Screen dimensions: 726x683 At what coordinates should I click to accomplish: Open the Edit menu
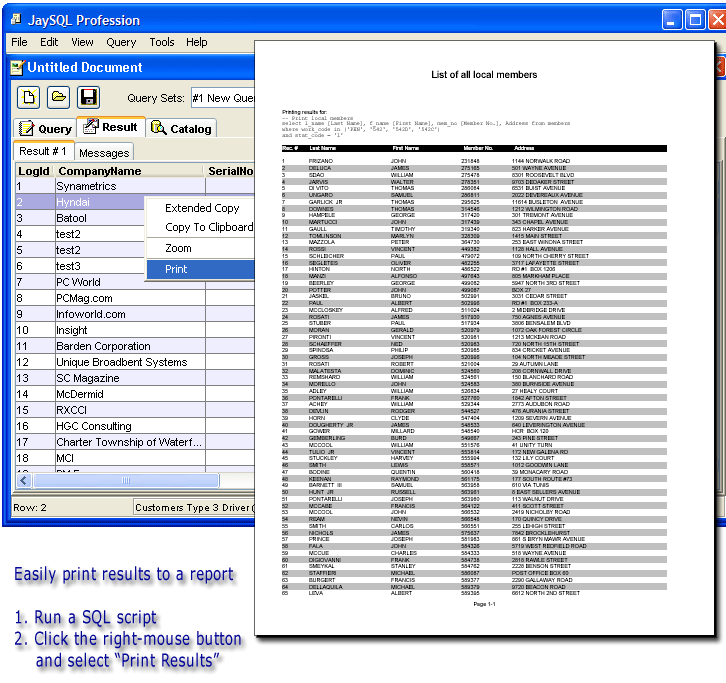49,42
